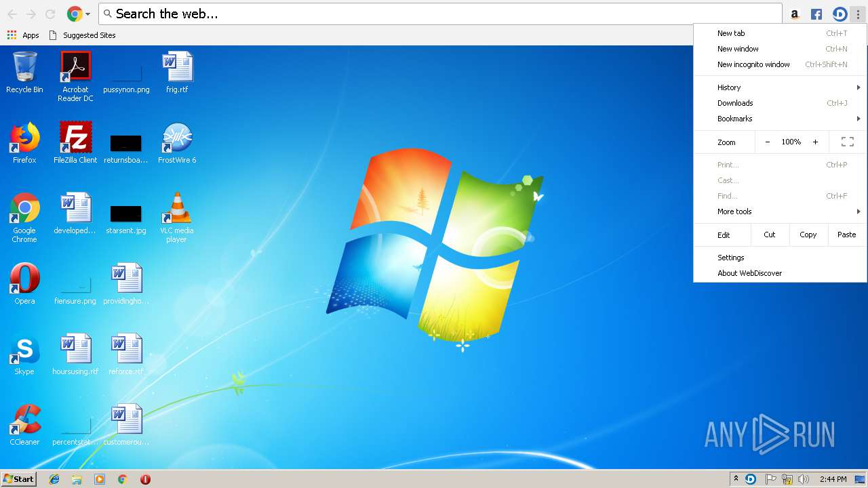This screenshot has height=488, width=868.
Task: Select the percentstat... file icon
Action: pyautogui.click(x=75, y=430)
